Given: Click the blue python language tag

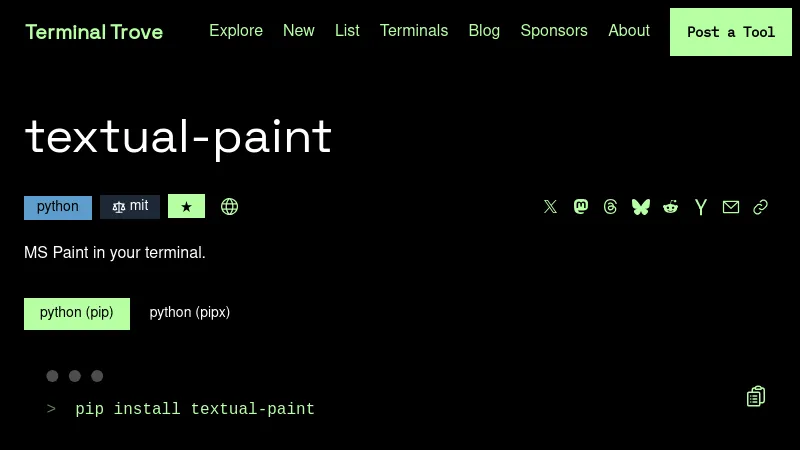Looking at the screenshot, I should pyautogui.click(x=58, y=207).
